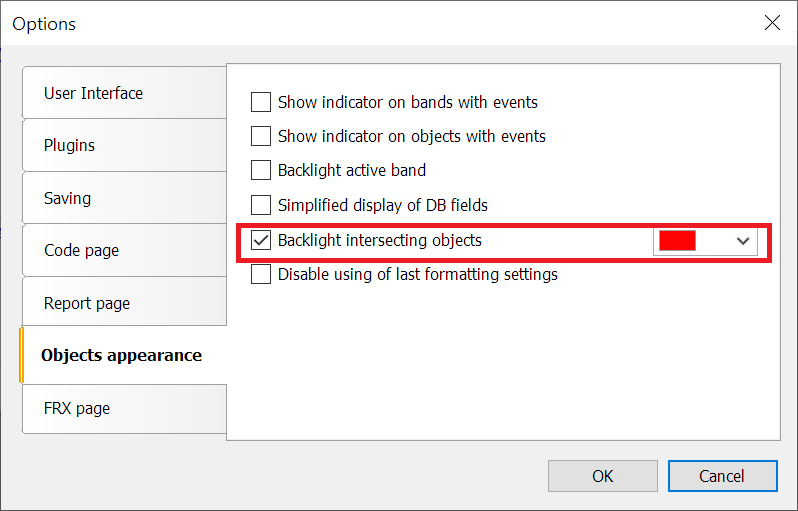Tick the Backlight active band checkbox
The width and height of the screenshot is (798, 511).
[261, 170]
